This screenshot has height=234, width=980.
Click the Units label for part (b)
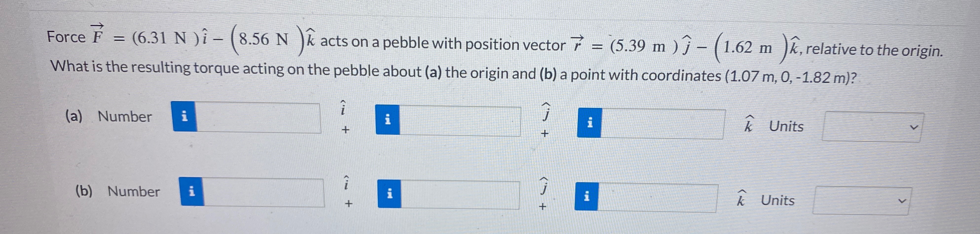pos(777,200)
